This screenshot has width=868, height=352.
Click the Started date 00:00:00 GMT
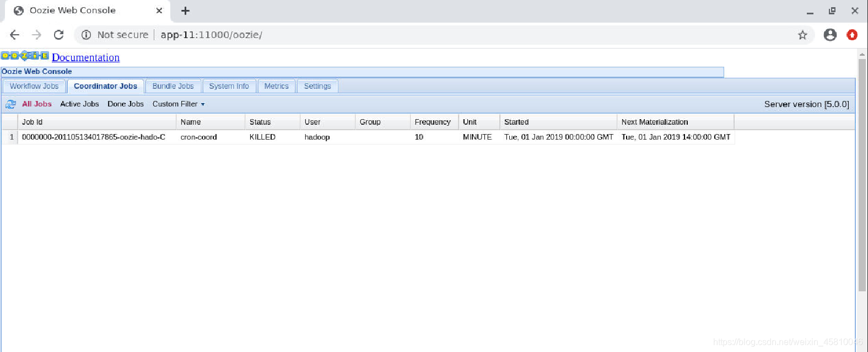[x=559, y=137]
